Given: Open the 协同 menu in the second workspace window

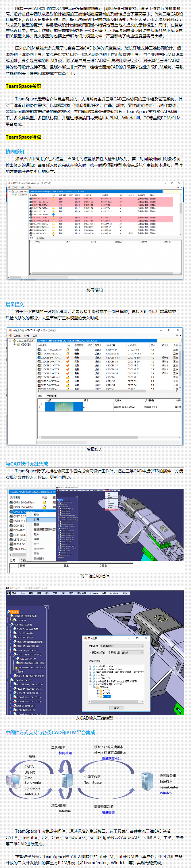Looking at the screenshot, I should coord(26,336).
